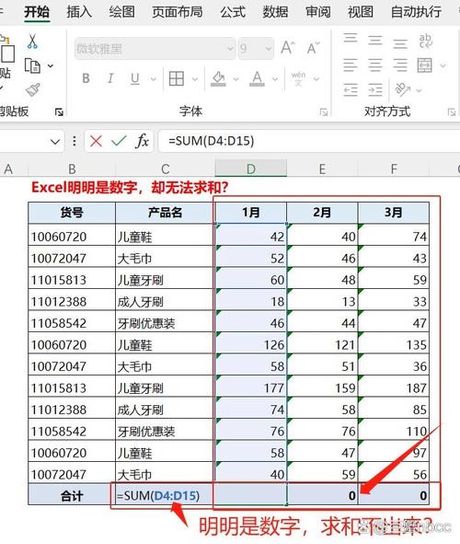Click the phonetic guide wén icon
The height and width of the screenshot is (544, 460).
[x=298, y=79]
